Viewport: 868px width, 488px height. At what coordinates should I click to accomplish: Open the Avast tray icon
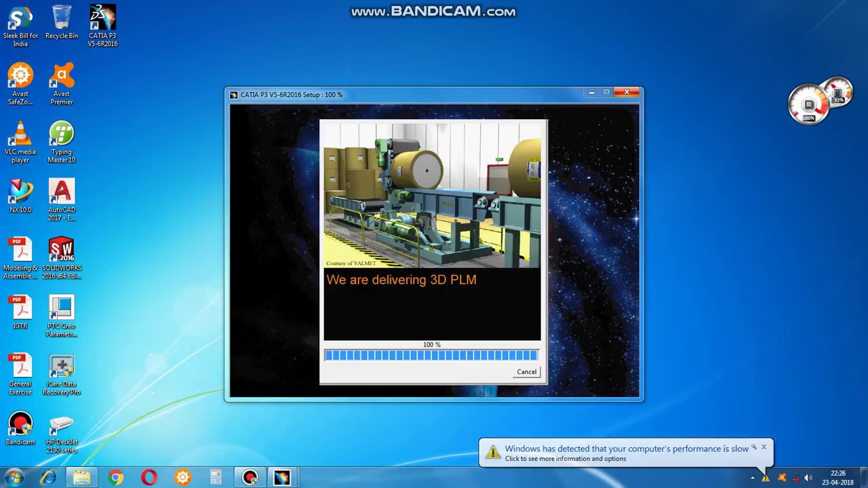pyautogui.click(x=782, y=478)
